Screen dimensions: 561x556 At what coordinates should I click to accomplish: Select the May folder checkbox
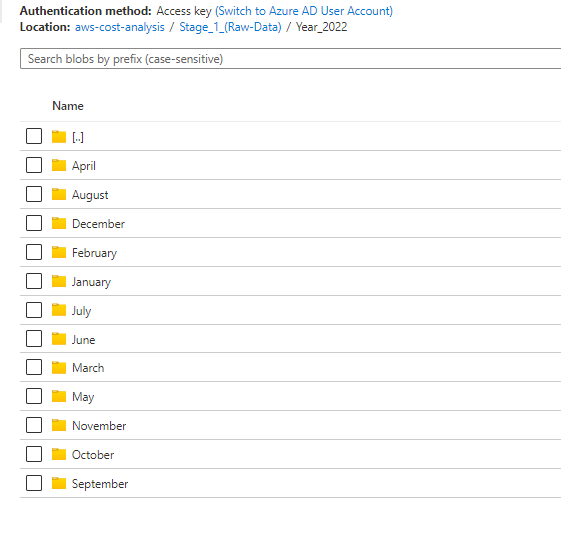pos(34,396)
